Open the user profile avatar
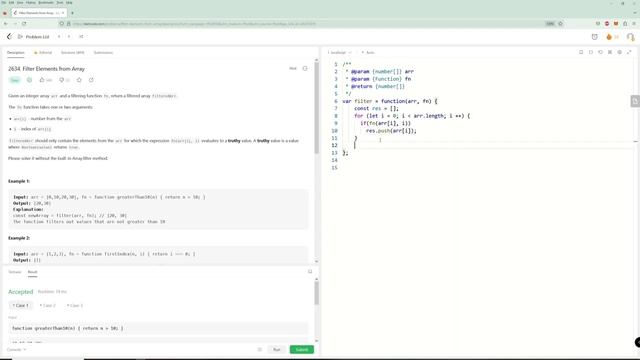Image resolution: width=640 pixels, height=360 pixels. tap(631, 37)
